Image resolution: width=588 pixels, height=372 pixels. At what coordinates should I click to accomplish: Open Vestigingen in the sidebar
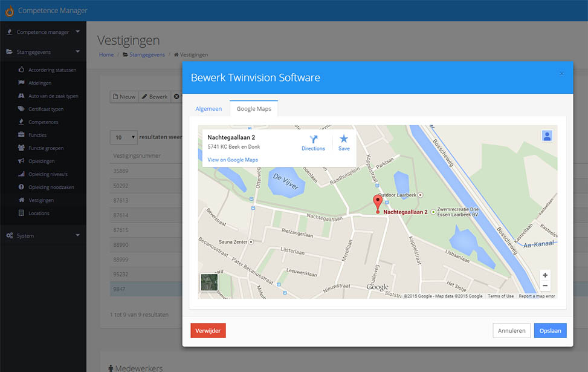(x=41, y=200)
